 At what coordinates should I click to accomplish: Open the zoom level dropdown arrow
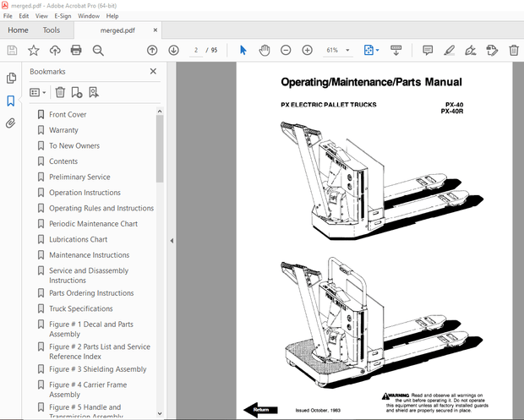pos(347,51)
